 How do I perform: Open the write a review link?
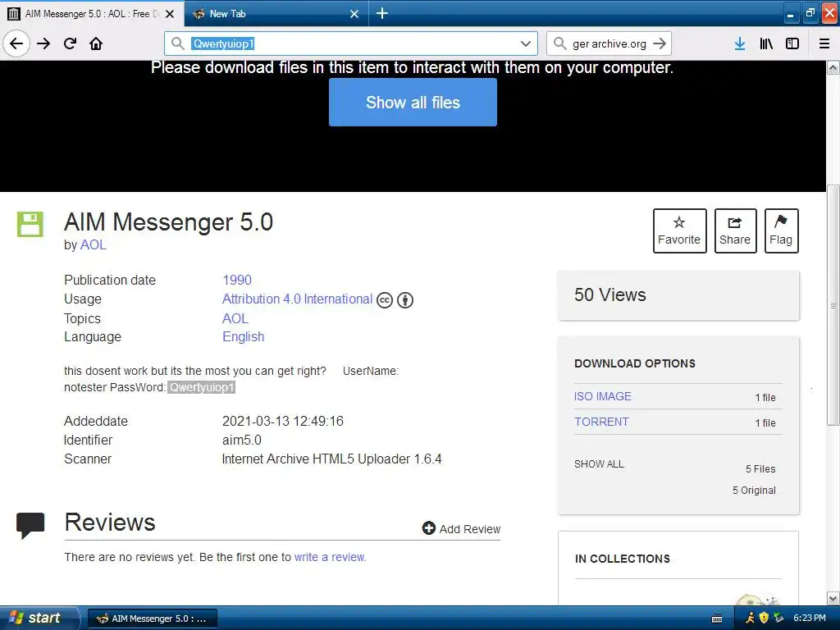[x=330, y=557]
